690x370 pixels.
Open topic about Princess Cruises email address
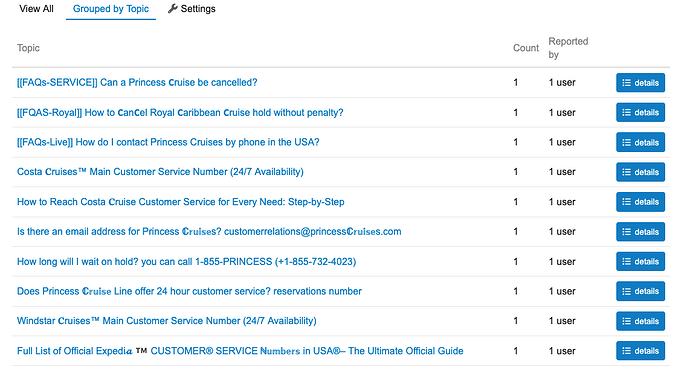(x=209, y=231)
